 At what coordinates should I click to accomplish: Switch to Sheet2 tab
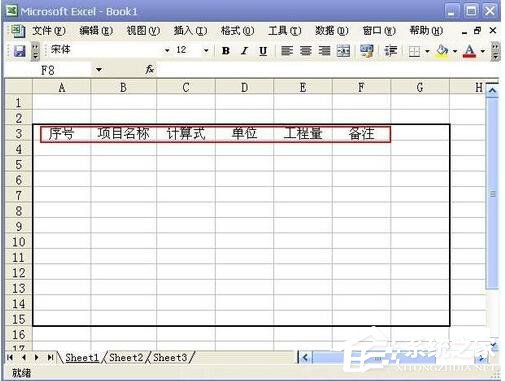126,357
